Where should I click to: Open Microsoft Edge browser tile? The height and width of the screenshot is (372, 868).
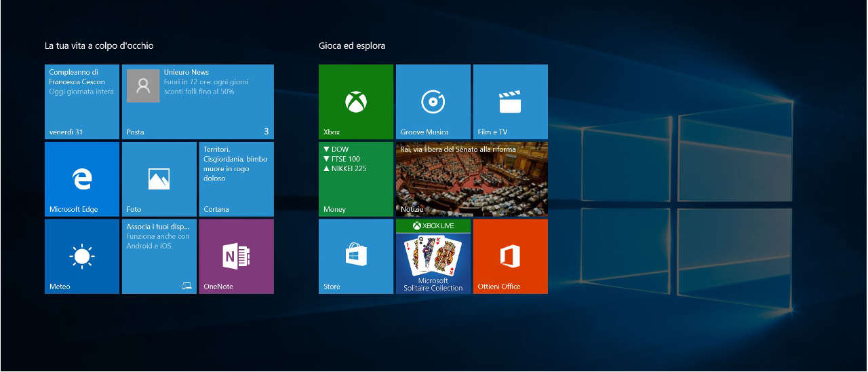point(82,179)
